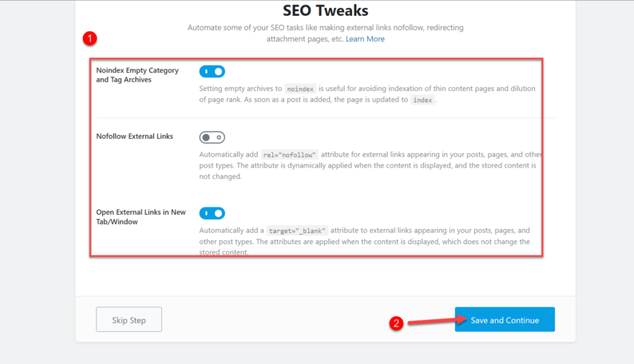
Task: Open the Learn More link
Action: pos(365,39)
